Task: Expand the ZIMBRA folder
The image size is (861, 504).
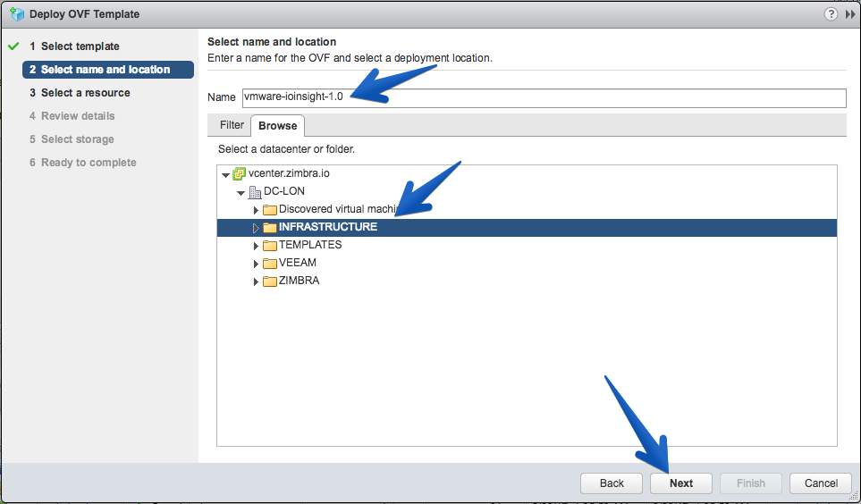Action: coord(256,281)
